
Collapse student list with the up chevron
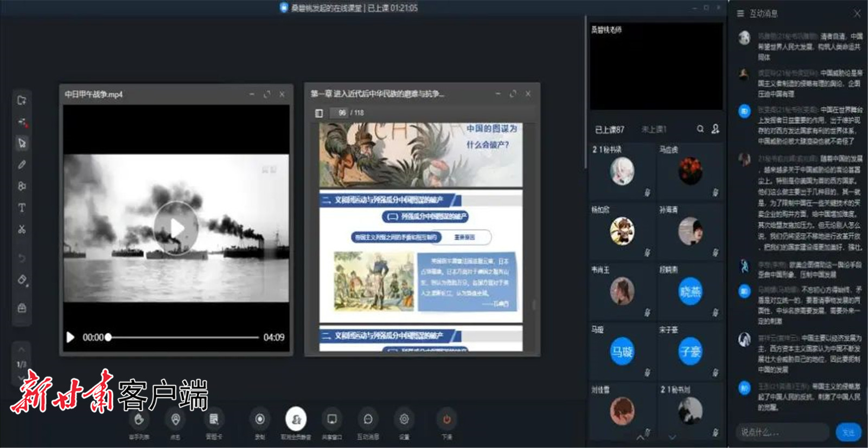[x=640, y=437]
